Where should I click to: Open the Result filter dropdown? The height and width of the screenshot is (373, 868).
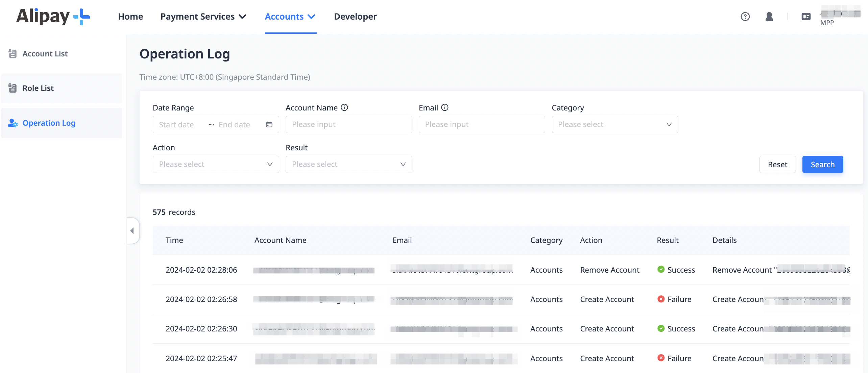click(349, 165)
